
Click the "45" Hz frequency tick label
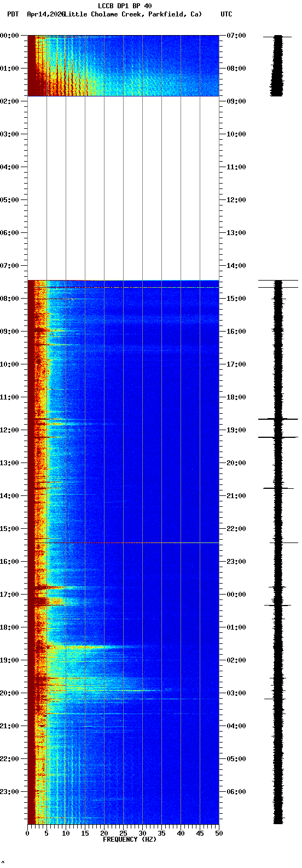point(200,833)
